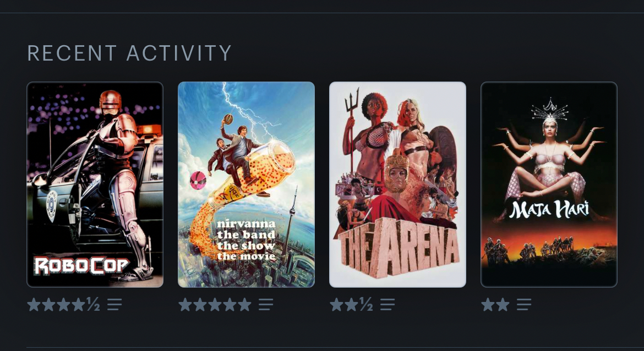The height and width of the screenshot is (351, 644).
Task: Click the first star under The Arena
Action: [x=336, y=305]
